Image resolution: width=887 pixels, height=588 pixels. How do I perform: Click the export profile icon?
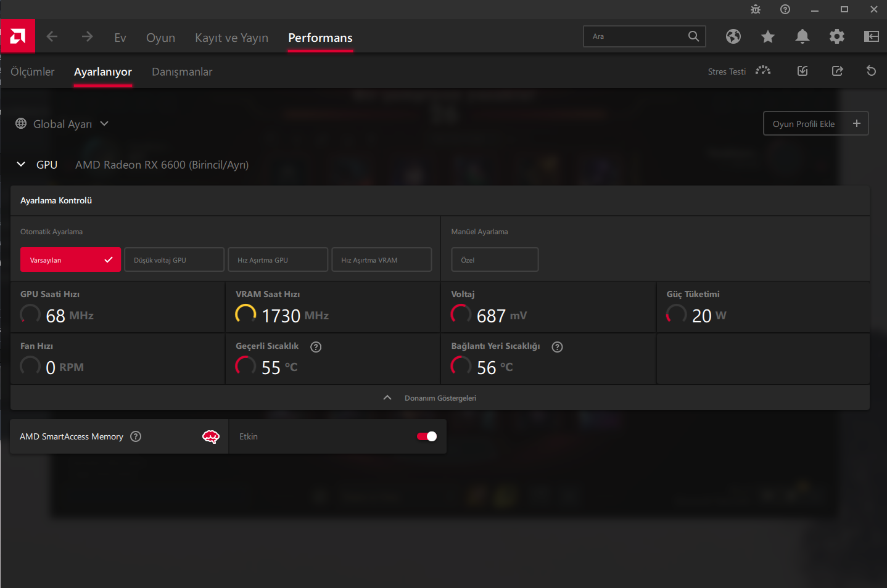[837, 71]
